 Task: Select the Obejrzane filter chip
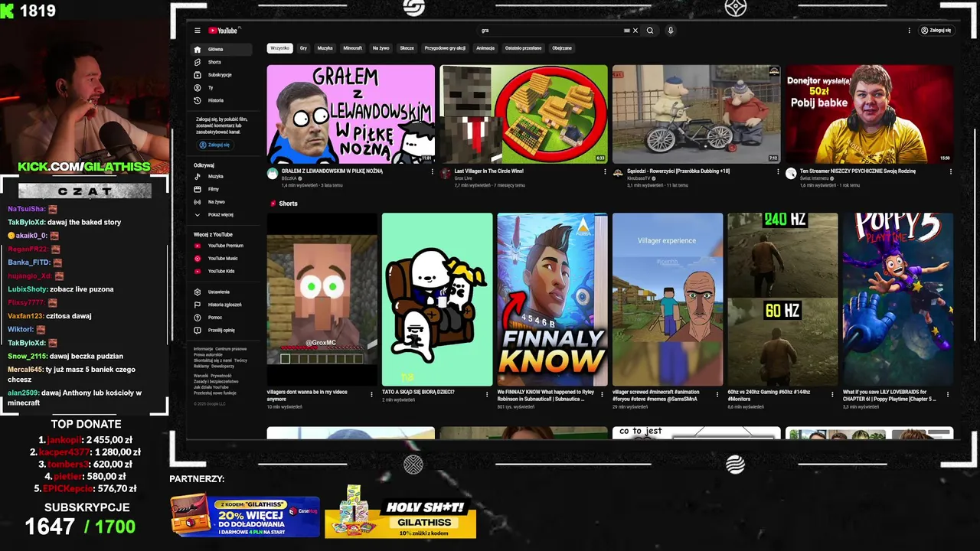point(562,48)
